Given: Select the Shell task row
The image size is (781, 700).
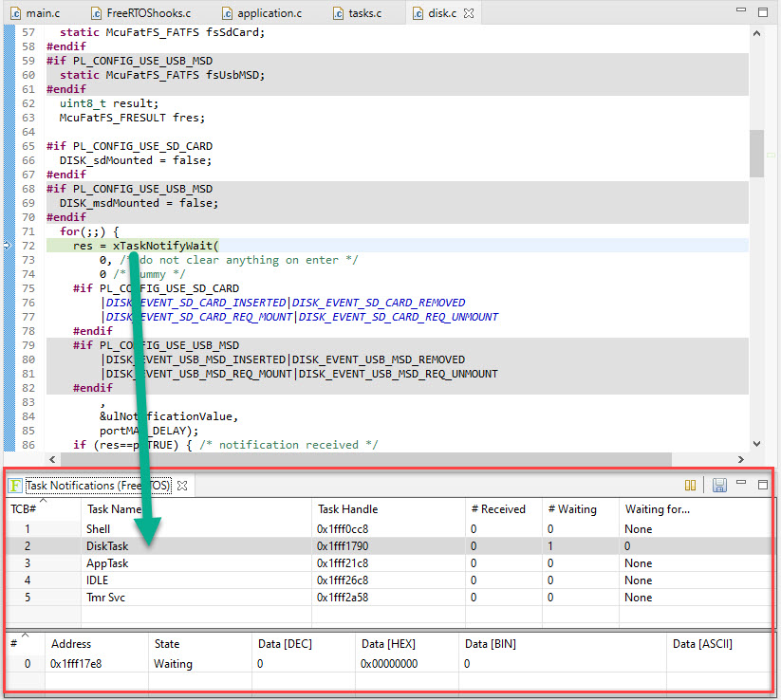Looking at the screenshot, I should coord(98,529).
